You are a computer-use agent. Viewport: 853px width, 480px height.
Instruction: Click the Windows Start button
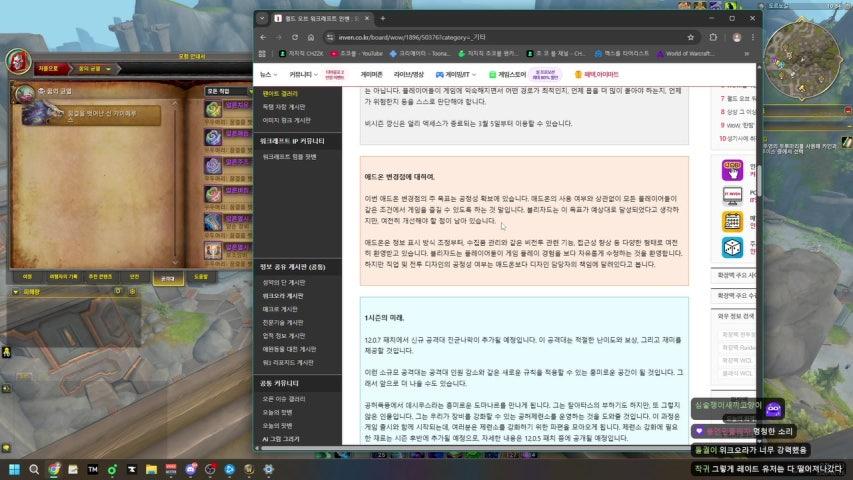pos(15,469)
